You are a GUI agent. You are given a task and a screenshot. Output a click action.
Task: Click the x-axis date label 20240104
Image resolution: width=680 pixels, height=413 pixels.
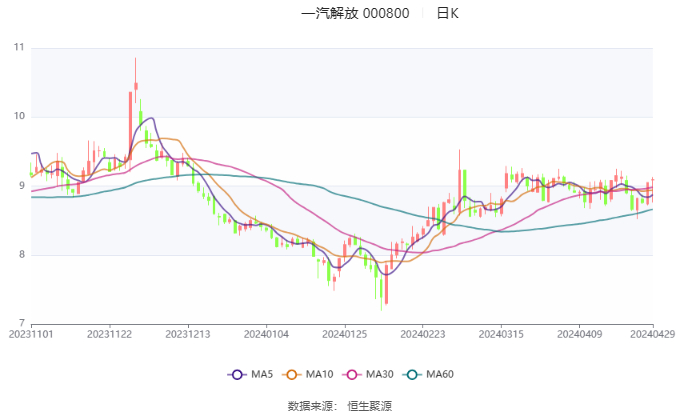266,334
